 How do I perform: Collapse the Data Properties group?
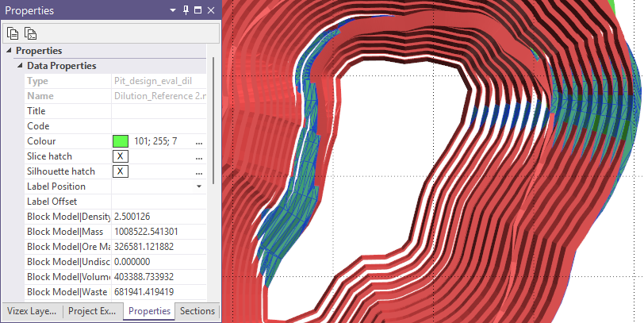click(19, 66)
